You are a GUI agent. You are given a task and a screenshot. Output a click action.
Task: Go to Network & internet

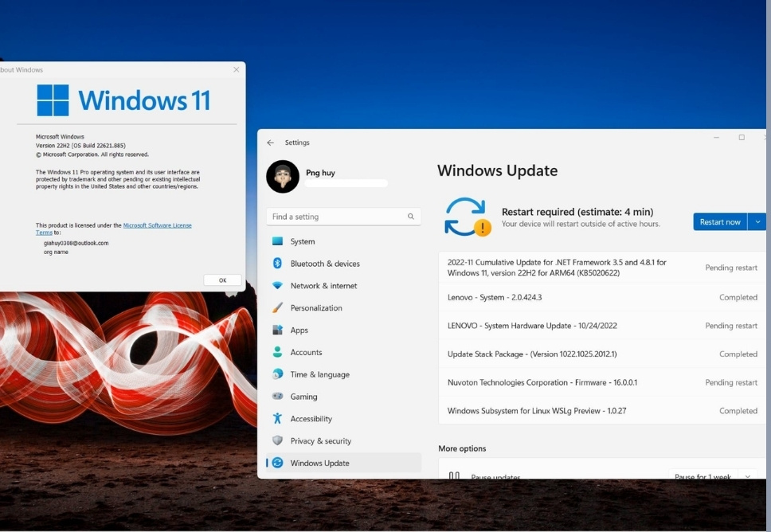point(343,286)
